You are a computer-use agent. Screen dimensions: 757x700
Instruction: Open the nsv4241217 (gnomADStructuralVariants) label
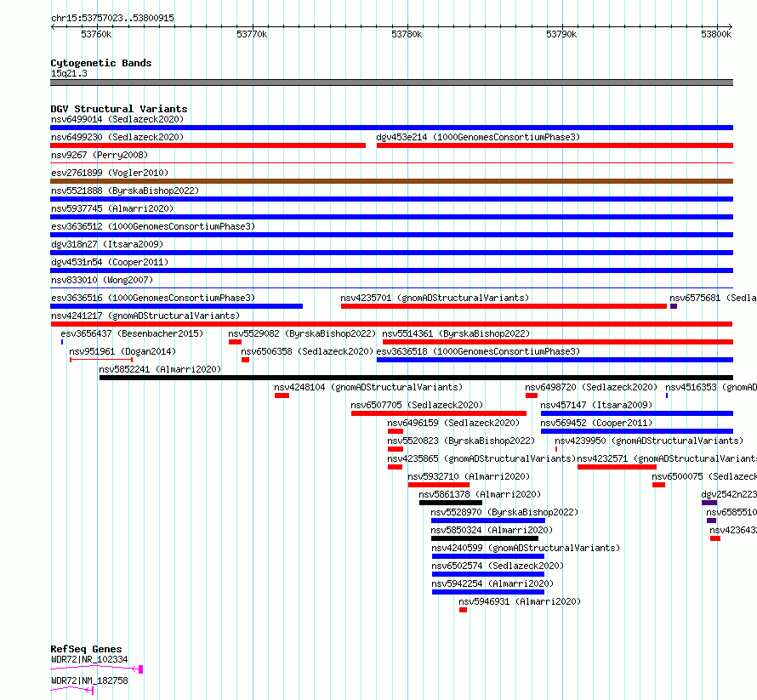pyautogui.click(x=145, y=316)
